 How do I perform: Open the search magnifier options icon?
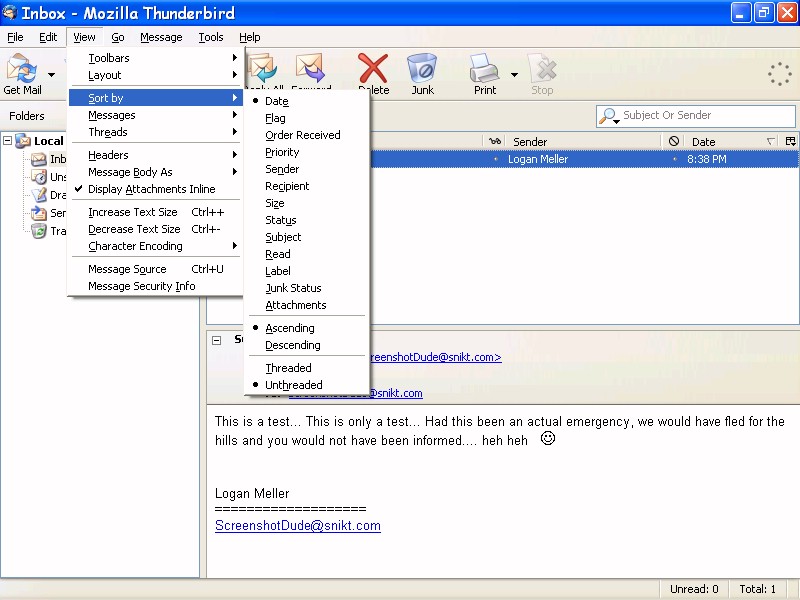[609, 116]
